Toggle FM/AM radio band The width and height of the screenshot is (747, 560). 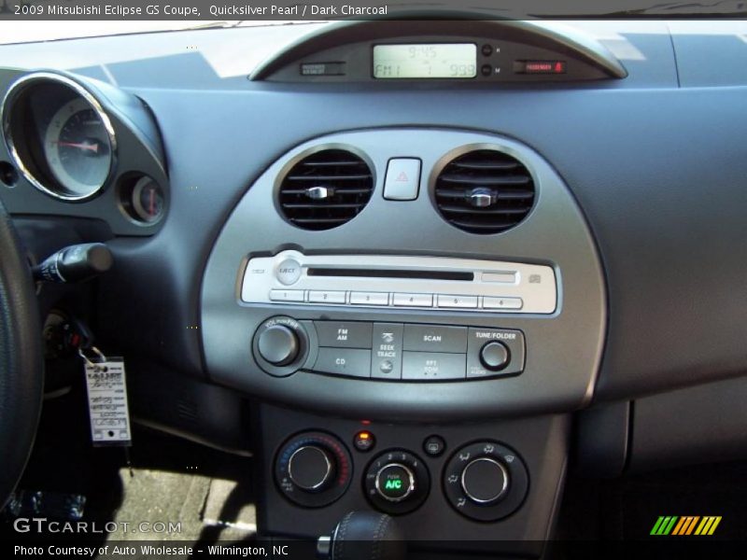pyautogui.click(x=341, y=336)
